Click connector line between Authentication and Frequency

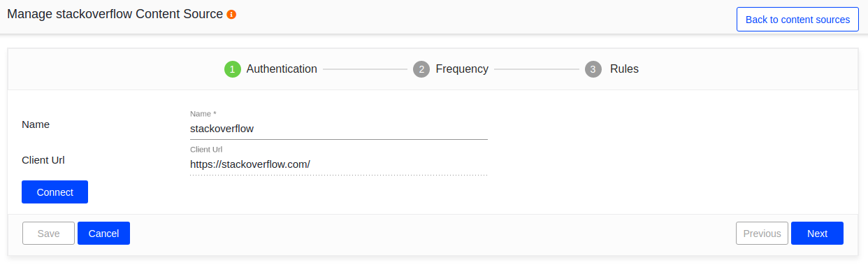(365, 69)
